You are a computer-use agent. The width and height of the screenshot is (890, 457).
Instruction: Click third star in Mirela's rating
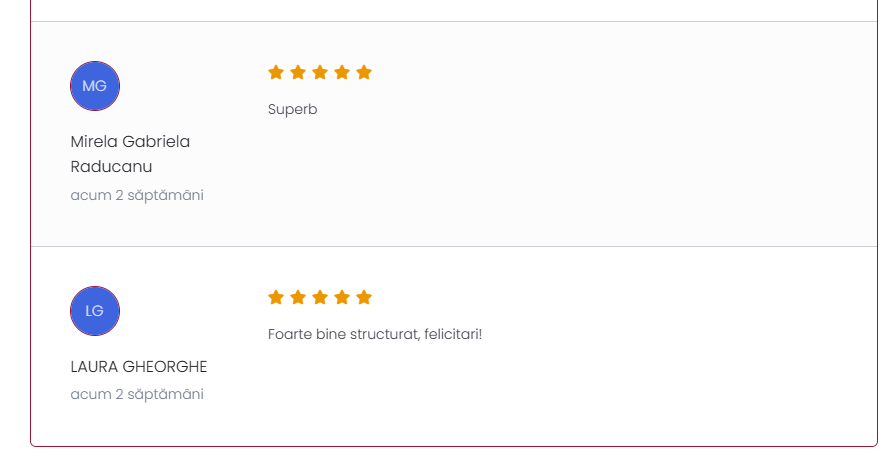pos(320,72)
